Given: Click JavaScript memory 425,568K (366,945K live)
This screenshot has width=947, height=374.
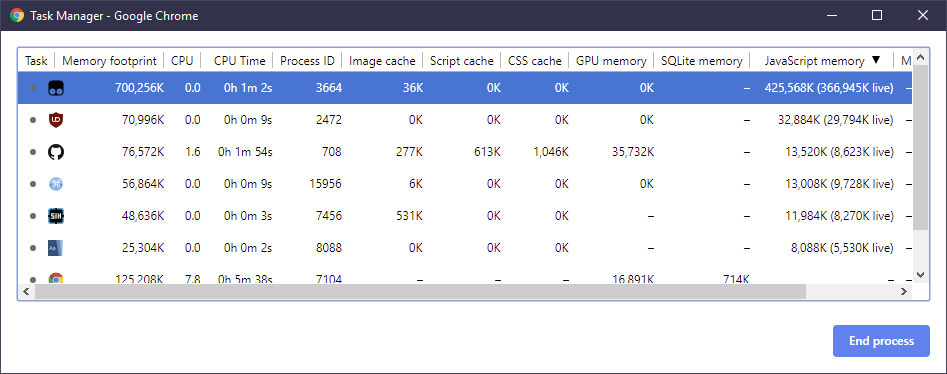Looking at the screenshot, I should click(x=829, y=88).
